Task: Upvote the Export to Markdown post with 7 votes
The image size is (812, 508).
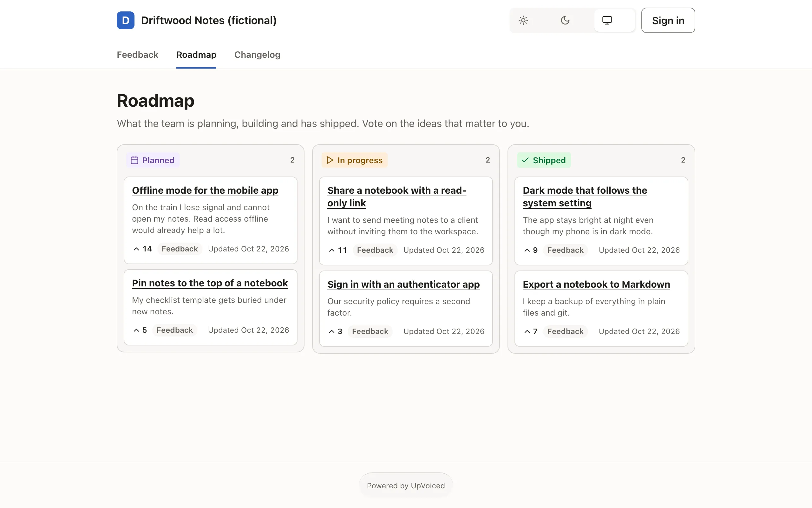Action: point(531,331)
